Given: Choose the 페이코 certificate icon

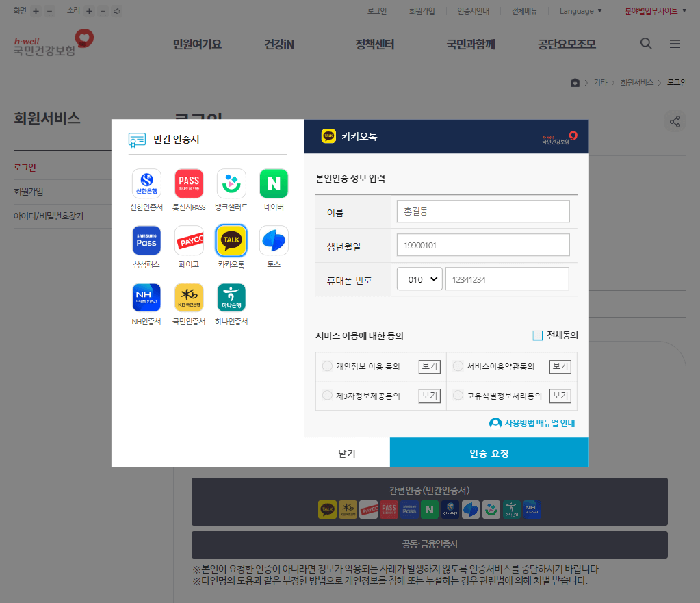Looking at the screenshot, I should coord(189,240).
